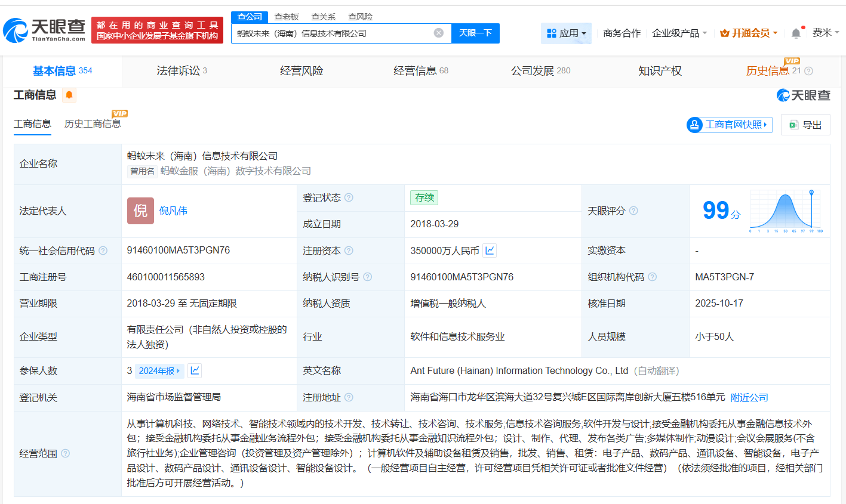This screenshot has height=504, width=846.
Task: Click orange alert bell beside 工商信息 heading
Action: (69, 95)
